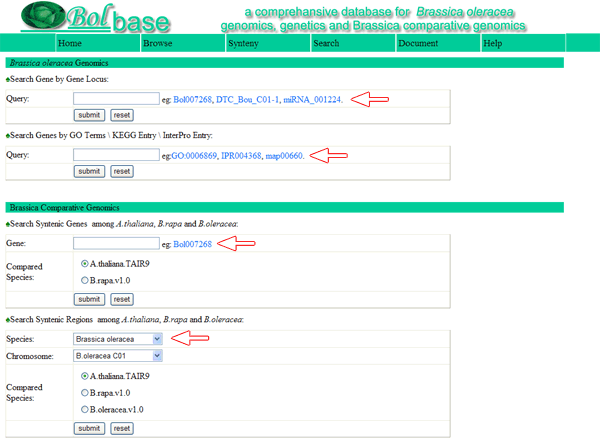Click the IPR004368 example link
Viewport: 600px width, 443px height.
(x=241, y=156)
